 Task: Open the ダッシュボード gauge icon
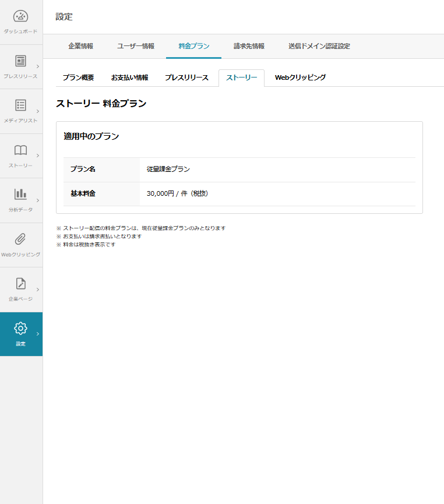[x=21, y=17]
